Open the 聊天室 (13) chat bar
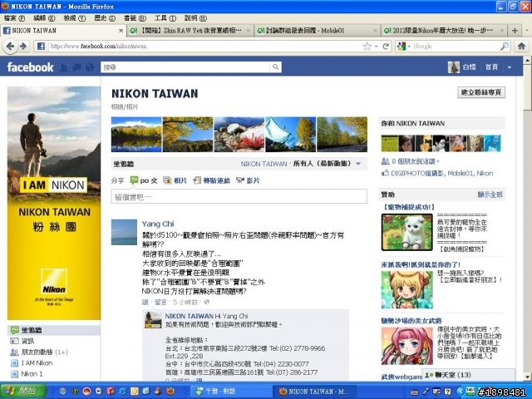 point(468,375)
